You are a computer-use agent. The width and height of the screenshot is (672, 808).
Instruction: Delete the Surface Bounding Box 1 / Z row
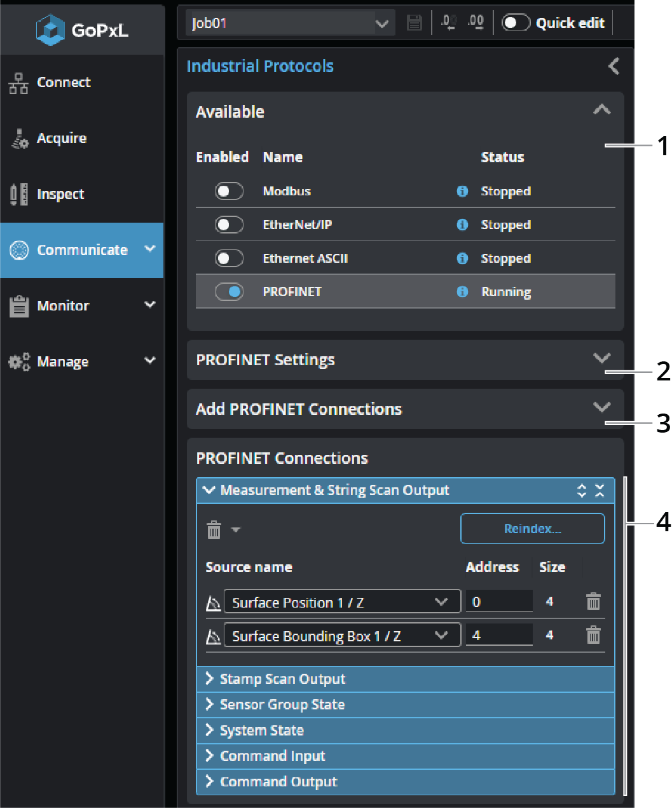point(593,636)
